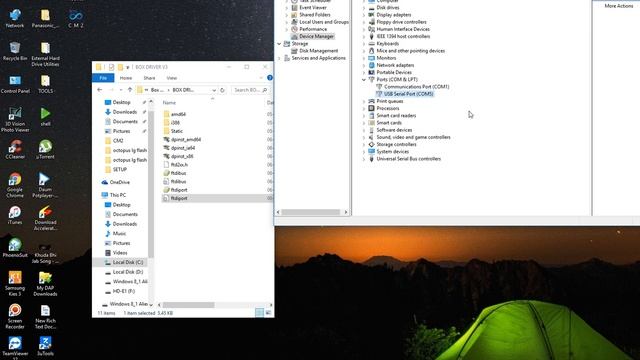
Task: Open the PhoenixSuit desktop icon
Action: point(15,248)
